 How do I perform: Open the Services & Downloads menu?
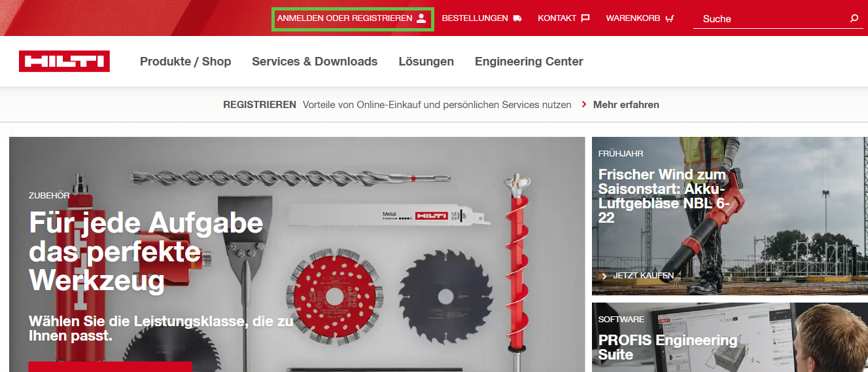pyautogui.click(x=315, y=62)
